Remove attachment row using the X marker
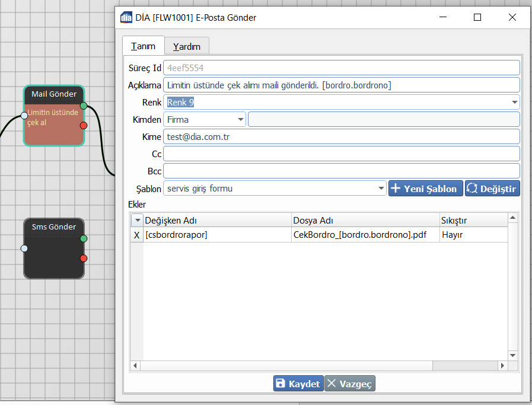 137,235
